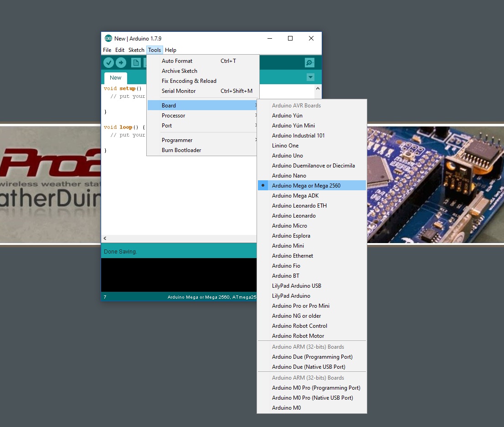
Task: Click Burn Bootloader menu entry
Action: pos(181,150)
